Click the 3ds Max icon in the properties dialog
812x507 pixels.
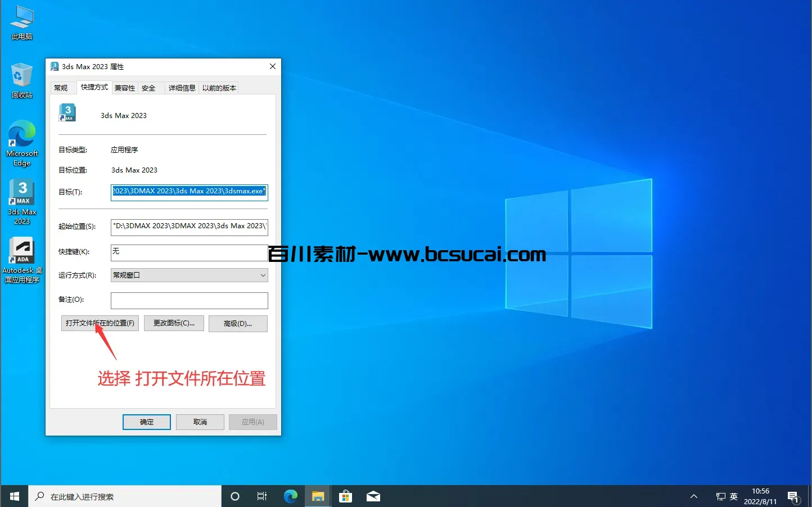pyautogui.click(x=67, y=113)
